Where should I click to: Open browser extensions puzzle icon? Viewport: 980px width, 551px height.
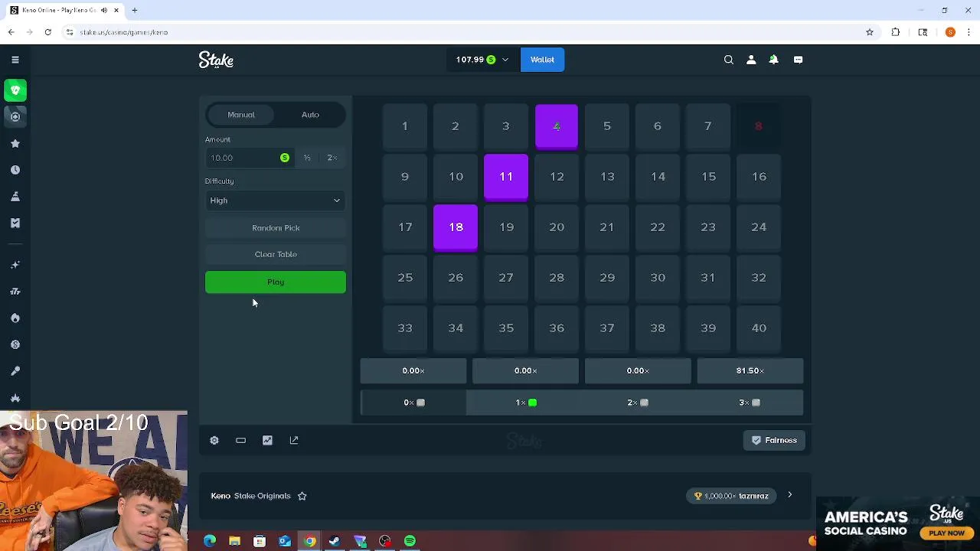(896, 32)
